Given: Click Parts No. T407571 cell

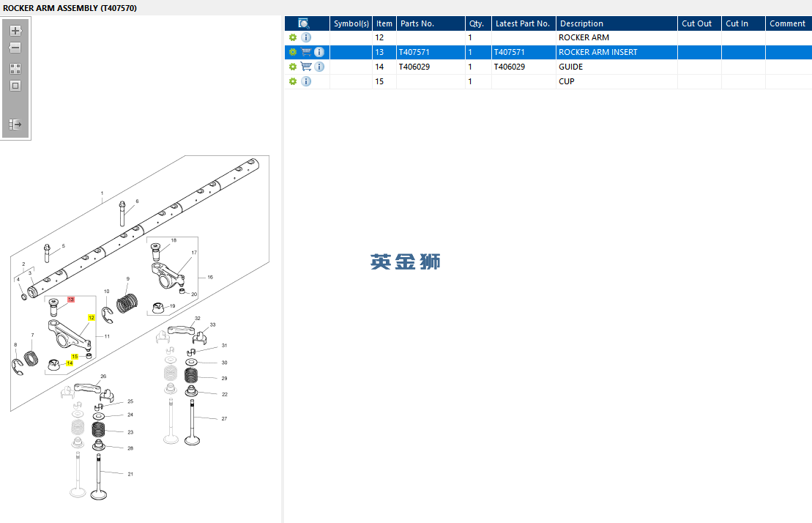Looking at the screenshot, I should [431, 52].
